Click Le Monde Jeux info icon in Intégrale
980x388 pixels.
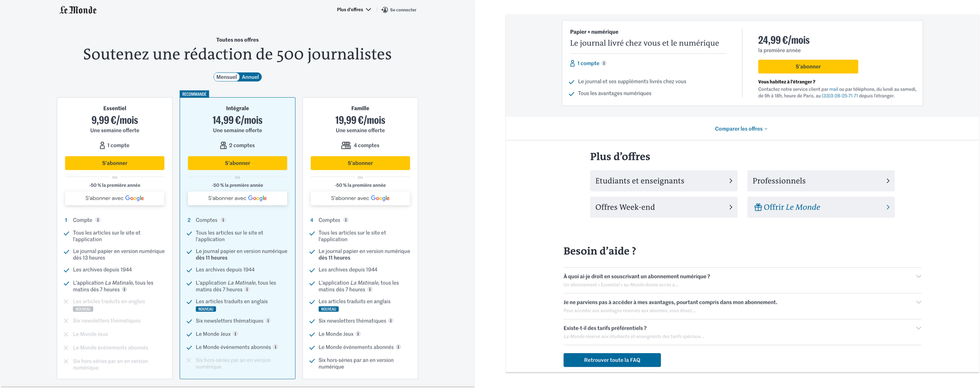tap(235, 334)
